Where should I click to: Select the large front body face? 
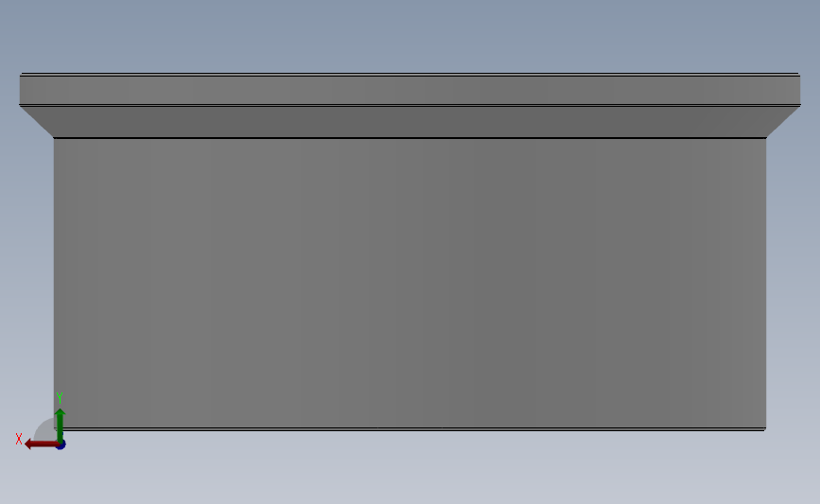pyautogui.click(x=410, y=283)
